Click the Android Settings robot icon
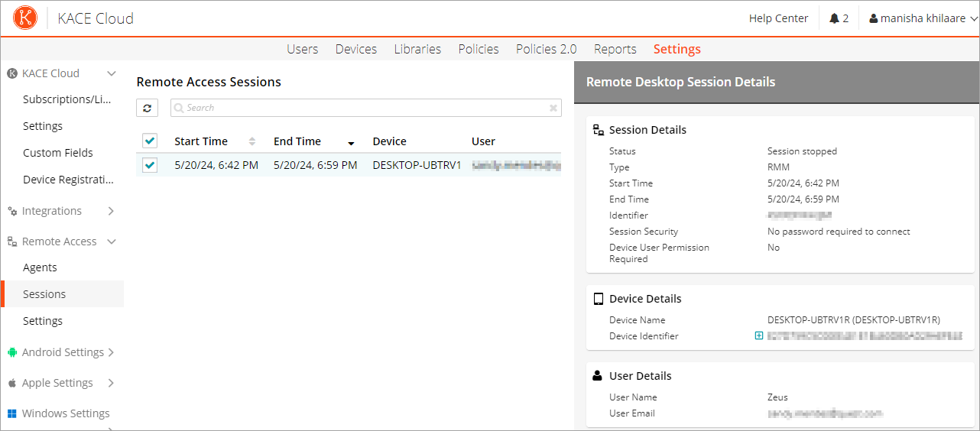This screenshot has height=431, width=980. pyautogui.click(x=12, y=352)
